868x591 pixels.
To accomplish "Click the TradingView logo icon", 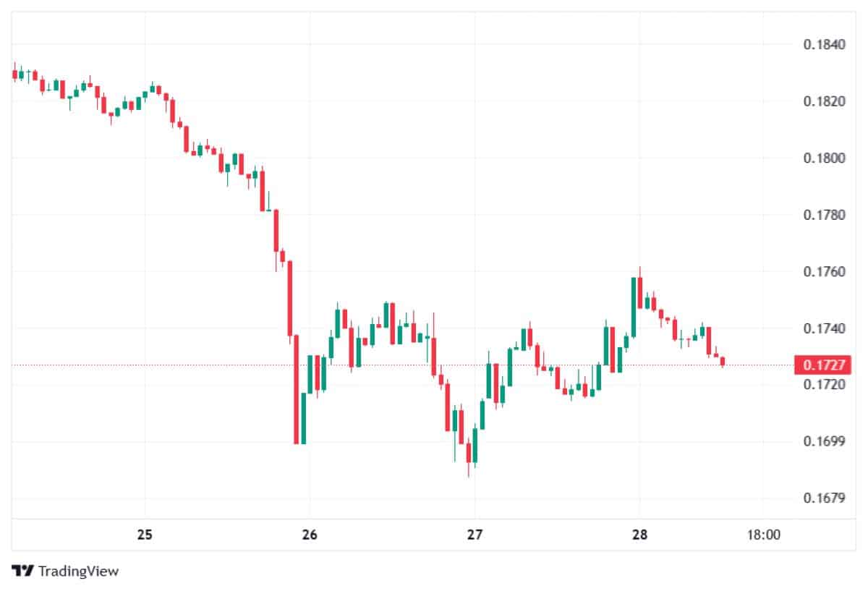I will pyautogui.click(x=23, y=571).
